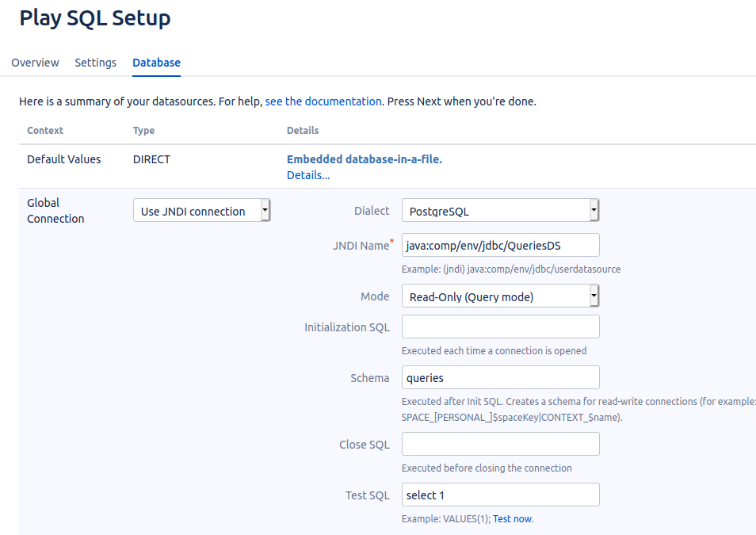Click the 'Play SQL Setup' page heading
Image resolution: width=756 pixels, height=535 pixels.
point(94,18)
